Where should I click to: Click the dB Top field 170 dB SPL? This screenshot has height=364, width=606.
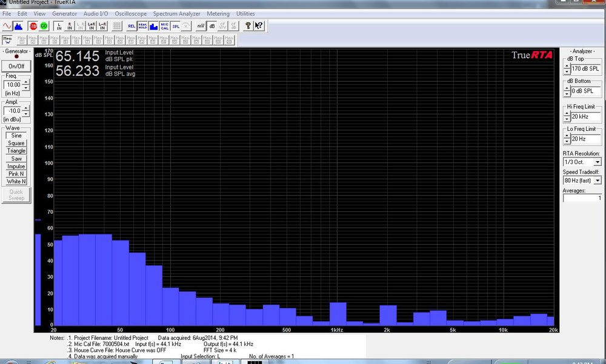(x=586, y=69)
